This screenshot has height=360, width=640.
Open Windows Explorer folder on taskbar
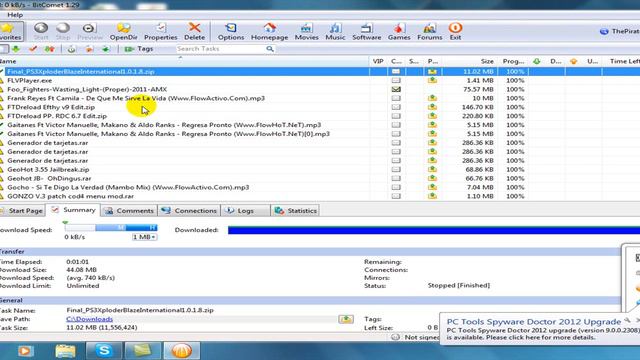tap(65, 351)
